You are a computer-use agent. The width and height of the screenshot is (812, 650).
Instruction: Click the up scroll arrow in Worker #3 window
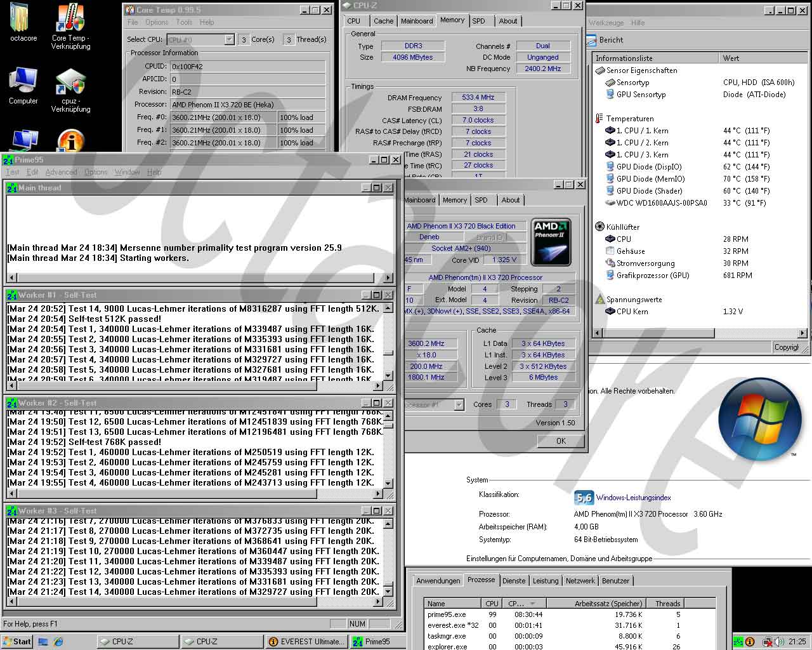click(388, 524)
